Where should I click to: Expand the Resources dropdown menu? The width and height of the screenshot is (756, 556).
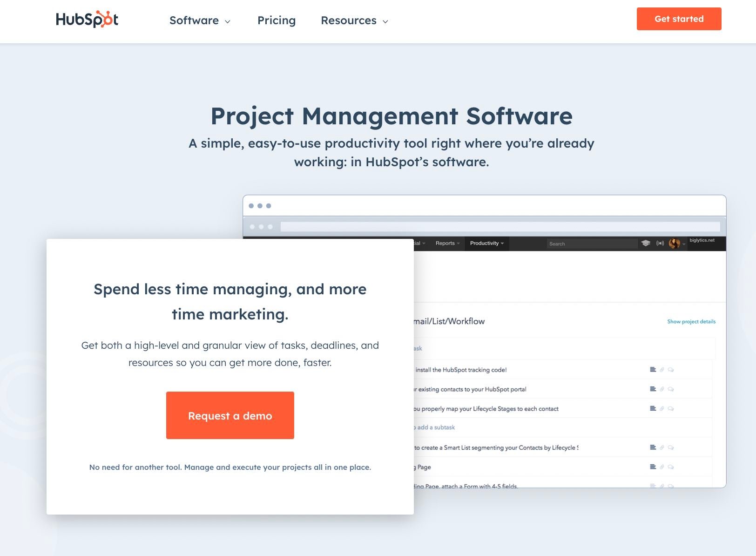pos(354,20)
